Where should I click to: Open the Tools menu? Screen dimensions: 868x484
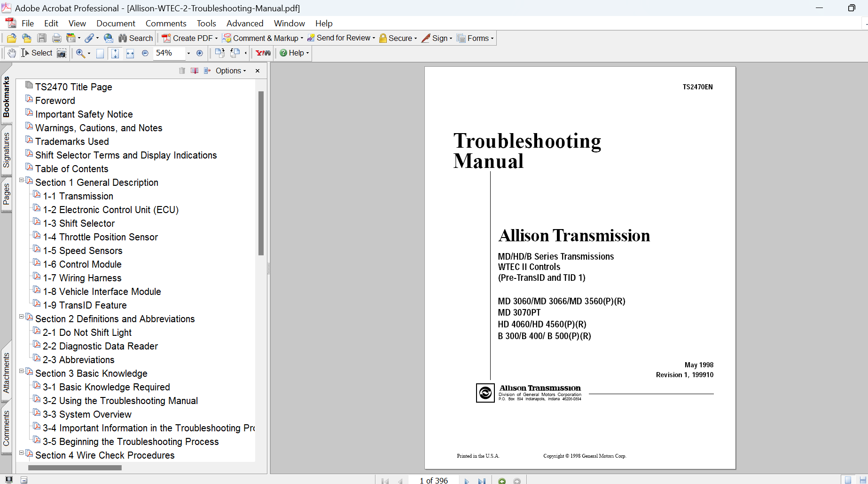tap(206, 24)
